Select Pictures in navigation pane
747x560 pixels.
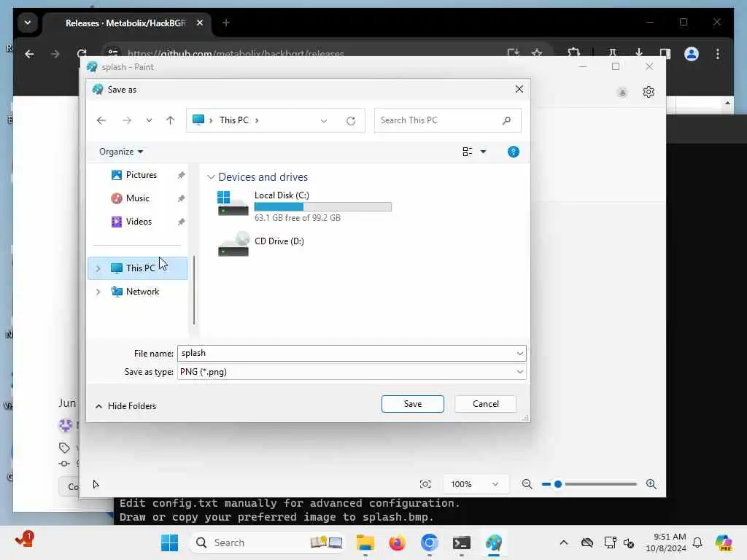click(141, 175)
